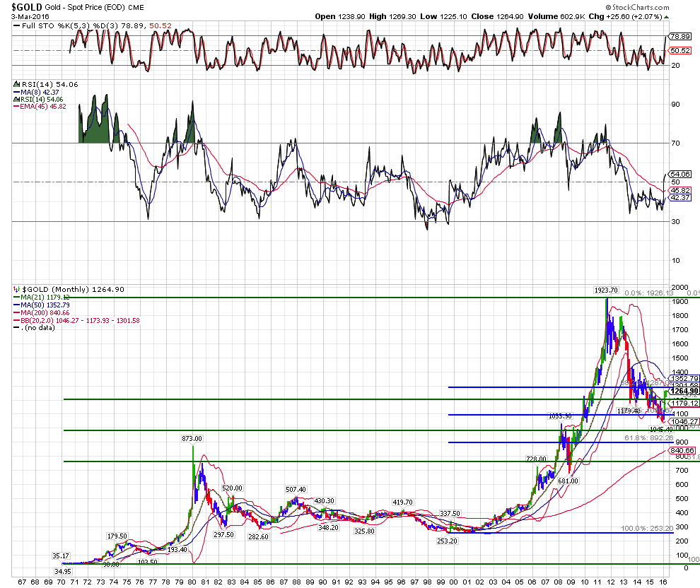700x588 pixels.
Task: Click the 1264.90 current price tag on axis
Action: tap(684, 391)
